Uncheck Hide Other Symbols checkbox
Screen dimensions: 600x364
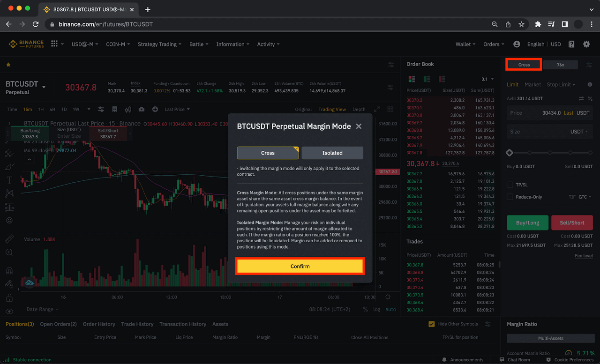coord(432,324)
